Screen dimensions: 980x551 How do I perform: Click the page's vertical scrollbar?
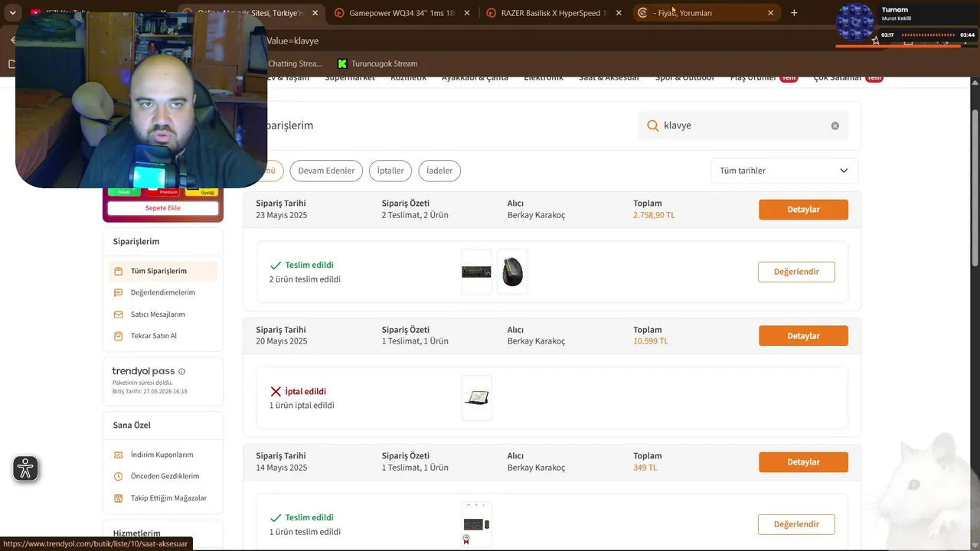(975, 187)
